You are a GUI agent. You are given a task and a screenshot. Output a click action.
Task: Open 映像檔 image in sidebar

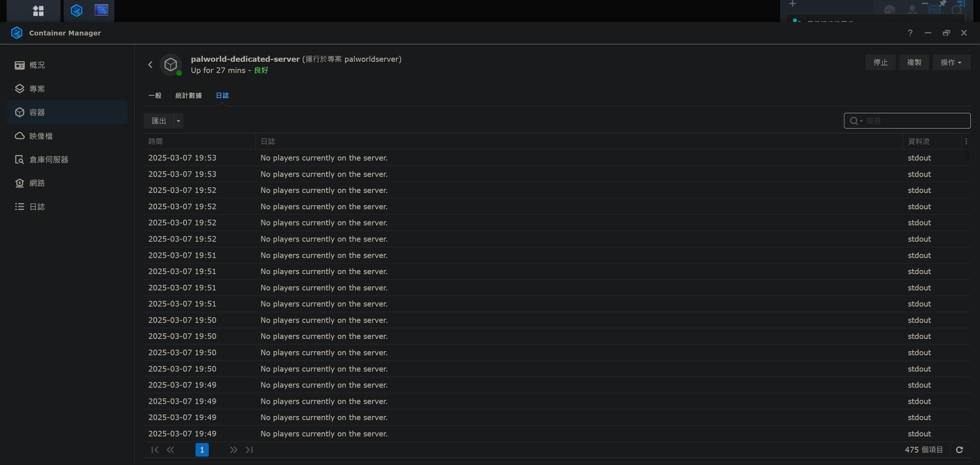pos(41,136)
